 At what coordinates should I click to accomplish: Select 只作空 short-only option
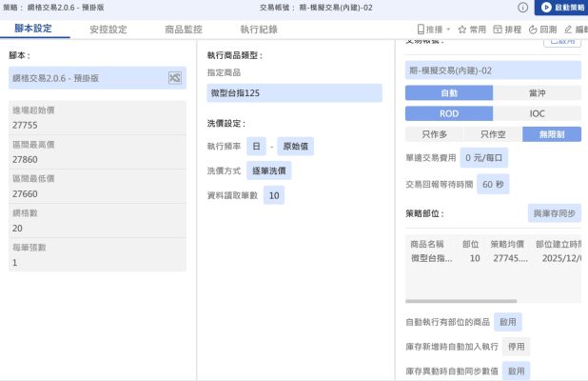(x=493, y=134)
